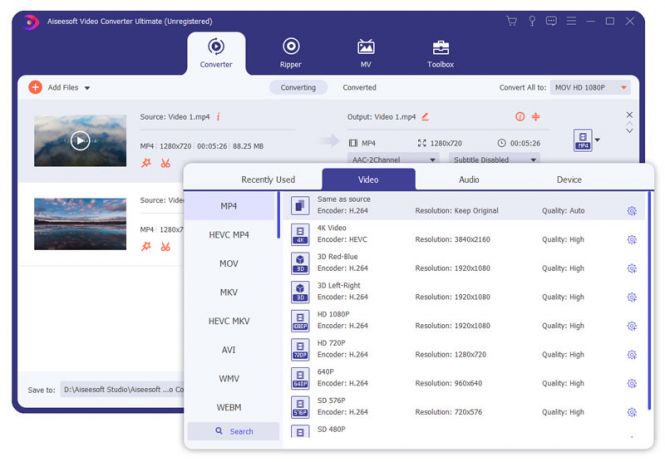
Task: Select MKV in the format list
Action: point(229,292)
